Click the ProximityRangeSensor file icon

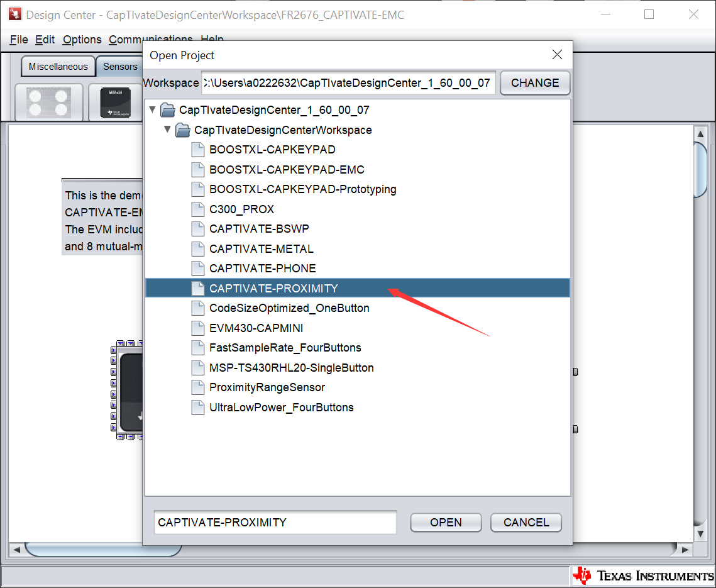(198, 387)
